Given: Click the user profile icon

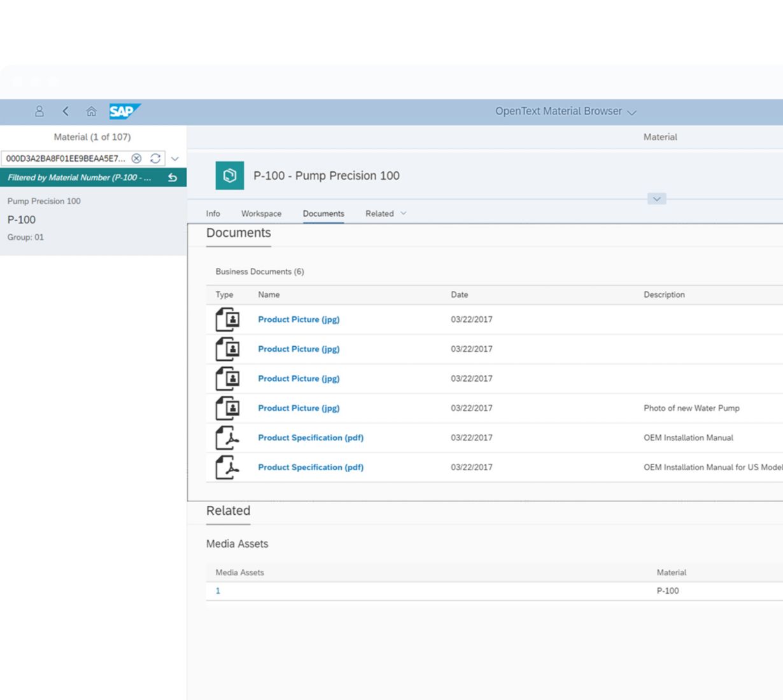Looking at the screenshot, I should coord(39,111).
